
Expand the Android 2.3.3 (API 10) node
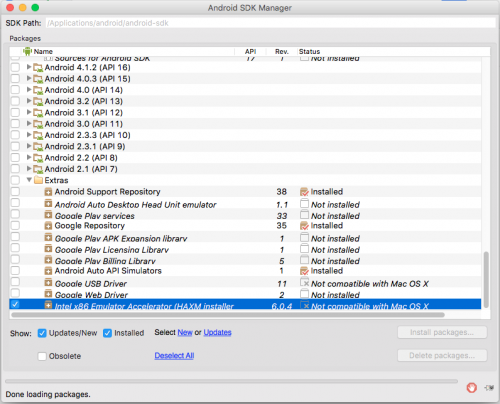click(x=29, y=135)
